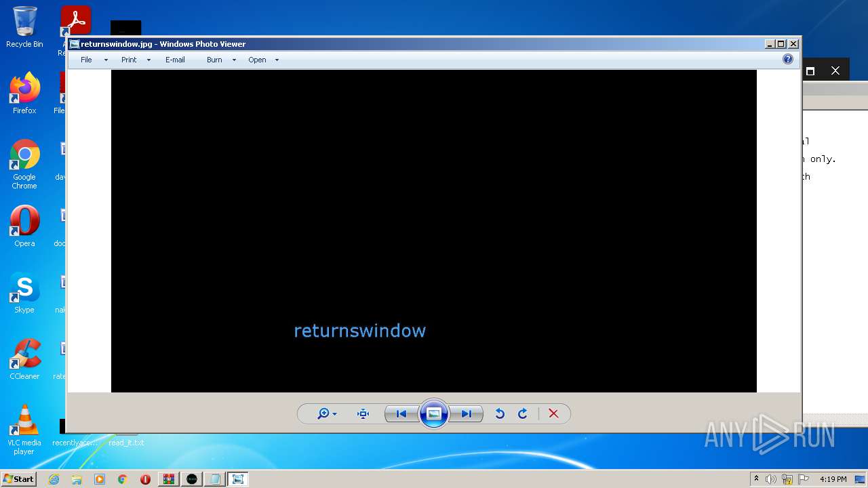Expand the Burn dropdown arrow
The image size is (868, 488).
(234, 60)
